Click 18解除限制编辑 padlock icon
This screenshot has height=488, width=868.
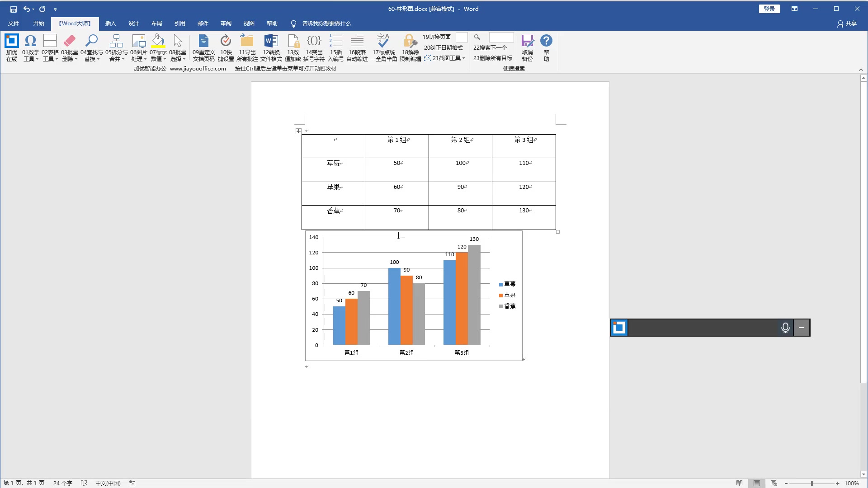point(410,42)
